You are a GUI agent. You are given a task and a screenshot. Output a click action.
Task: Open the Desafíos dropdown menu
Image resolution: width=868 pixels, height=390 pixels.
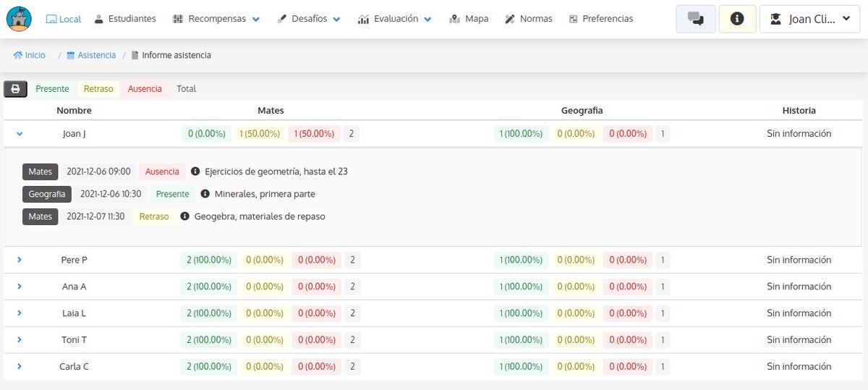click(310, 19)
